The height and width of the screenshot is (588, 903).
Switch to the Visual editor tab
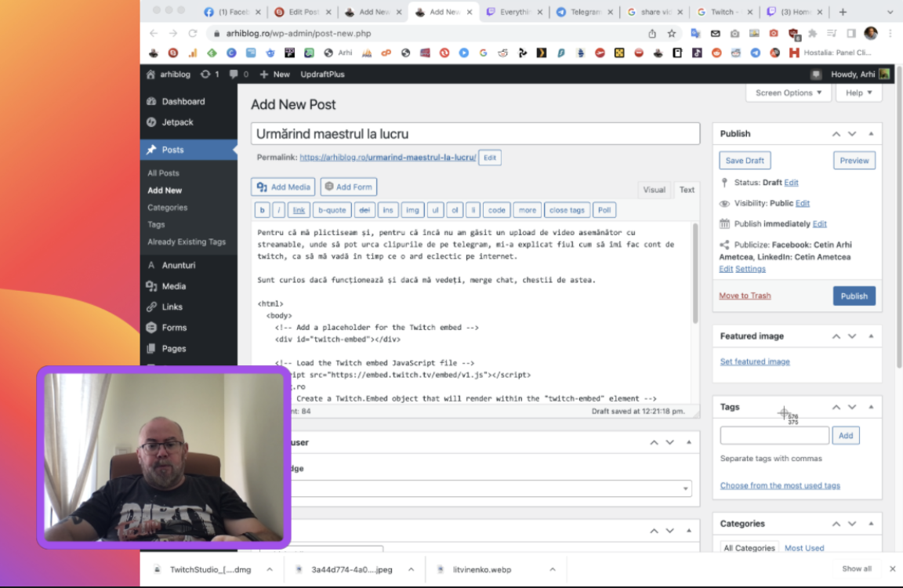(x=654, y=190)
